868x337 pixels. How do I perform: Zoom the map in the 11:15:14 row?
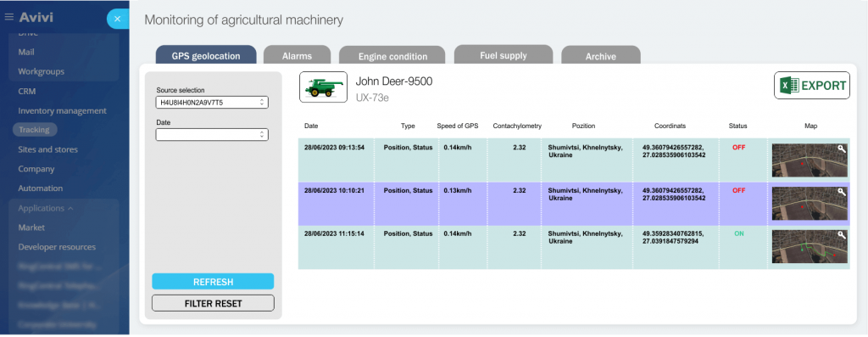point(842,235)
